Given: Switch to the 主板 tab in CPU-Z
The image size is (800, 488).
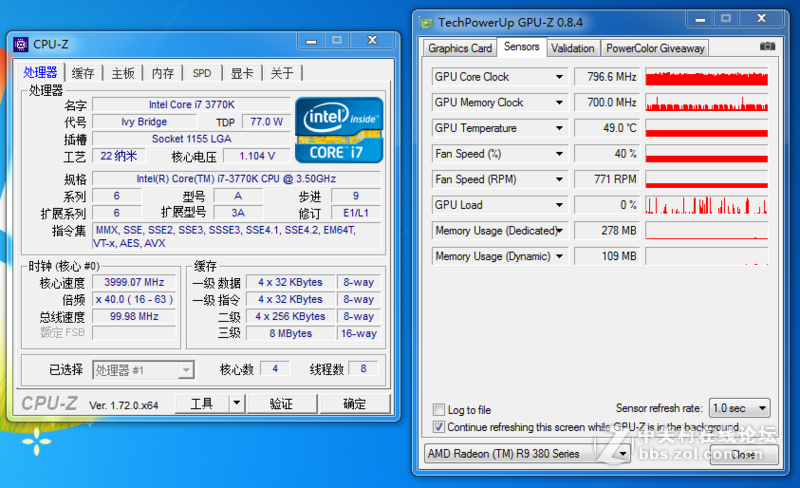Looking at the screenshot, I should click(x=123, y=74).
